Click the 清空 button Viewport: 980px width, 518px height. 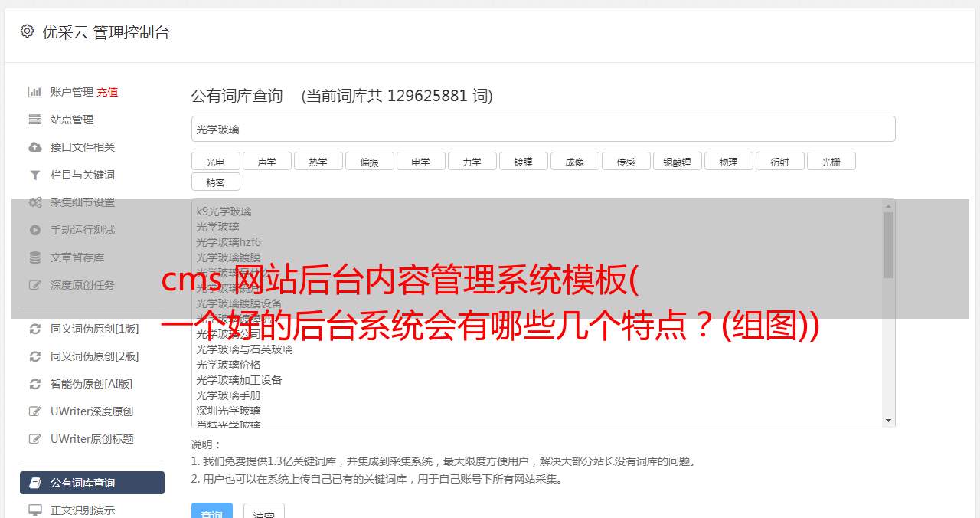coord(264,512)
